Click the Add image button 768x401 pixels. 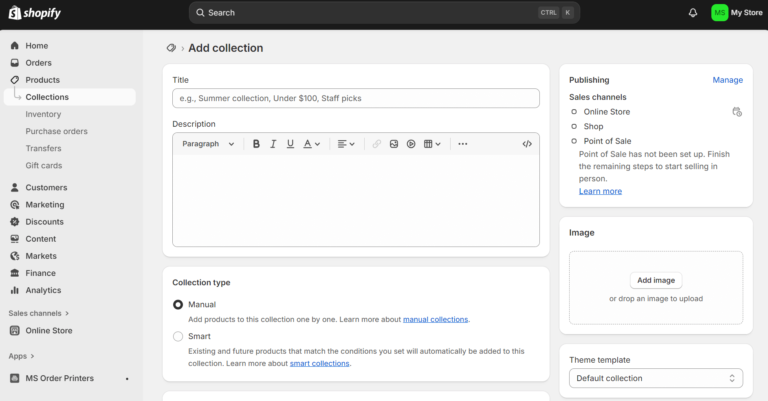(x=656, y=280)
